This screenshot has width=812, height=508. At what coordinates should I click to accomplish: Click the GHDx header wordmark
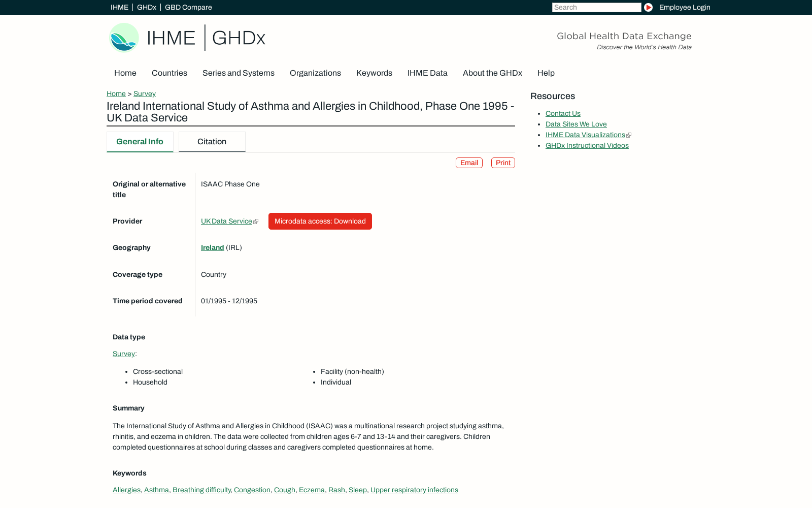(239, 38)
